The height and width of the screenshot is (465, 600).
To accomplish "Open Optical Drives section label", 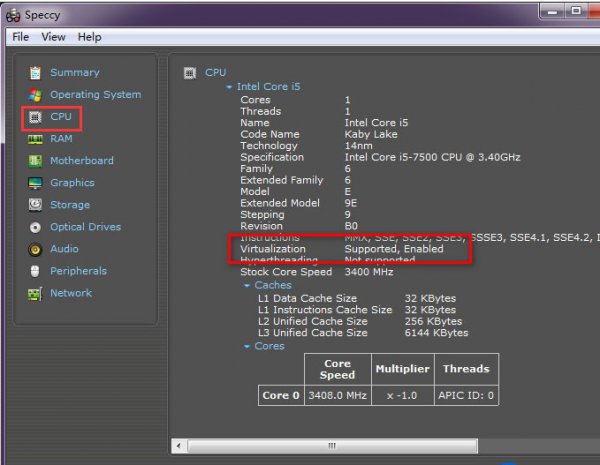I will coord(85,227).
